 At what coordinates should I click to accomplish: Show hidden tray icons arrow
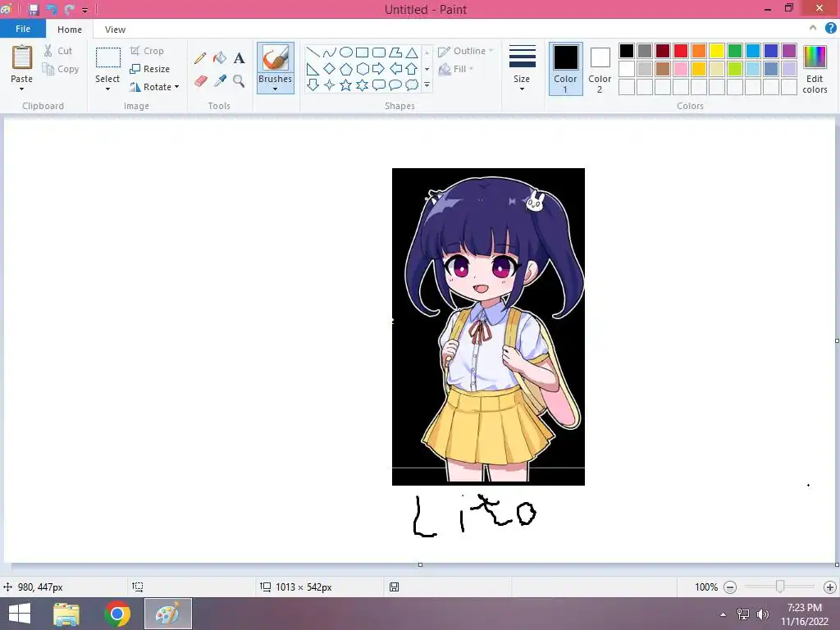[724, 614]
